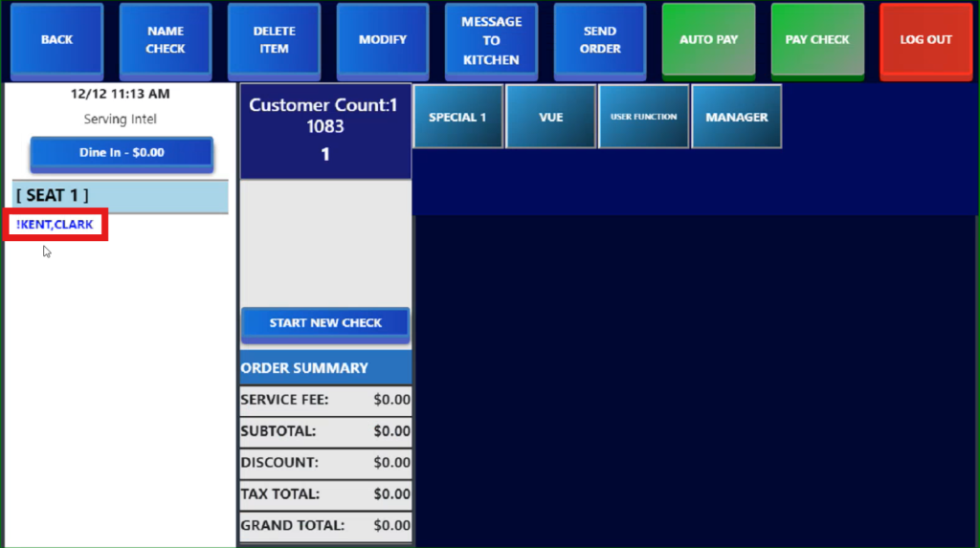Click the green AUTO PAY button

point(708,40)
